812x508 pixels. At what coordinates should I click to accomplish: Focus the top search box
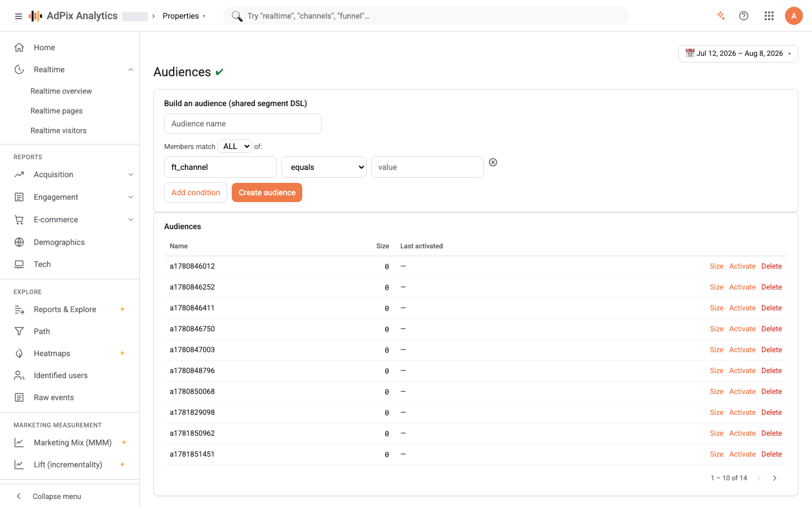426,16
